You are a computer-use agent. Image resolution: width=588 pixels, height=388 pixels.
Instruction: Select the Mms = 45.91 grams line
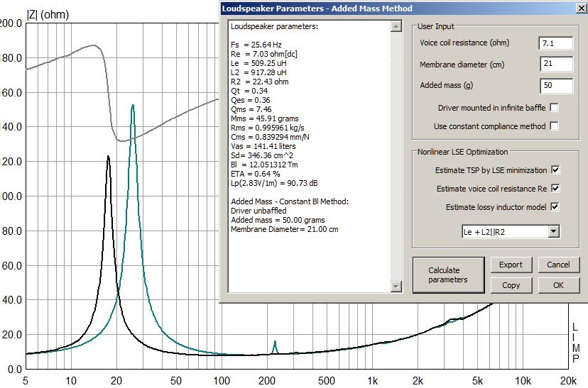[265, 118]
